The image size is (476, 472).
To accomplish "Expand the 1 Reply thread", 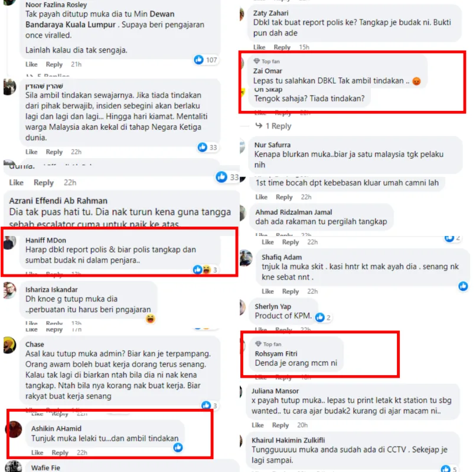I will click(273, 126).
